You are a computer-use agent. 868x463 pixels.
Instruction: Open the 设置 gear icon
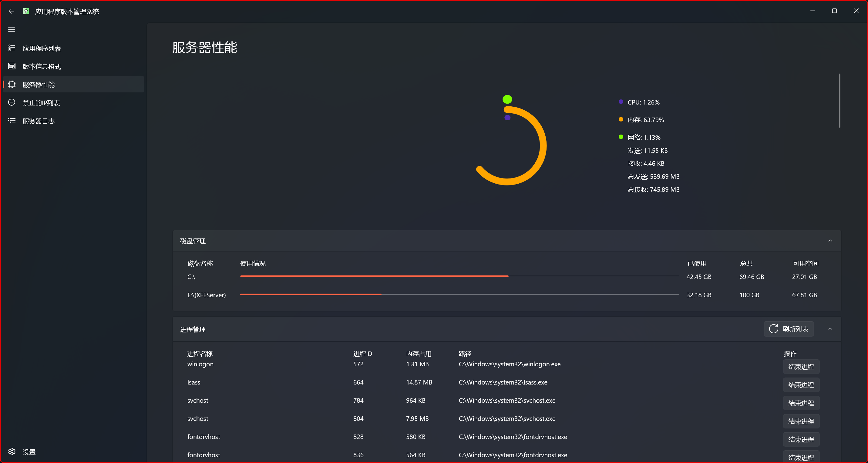[x=12, y=451]
